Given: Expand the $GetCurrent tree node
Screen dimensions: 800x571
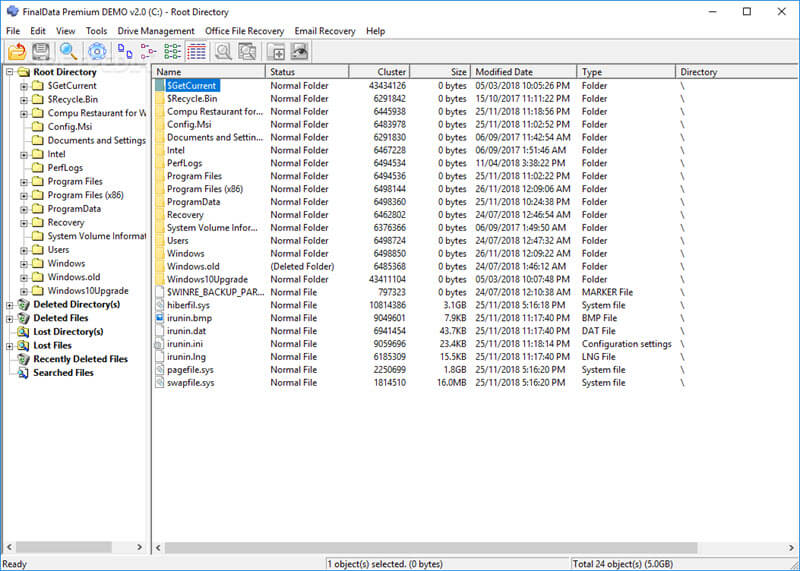Looking at the screenshot, I should (23, 86).
